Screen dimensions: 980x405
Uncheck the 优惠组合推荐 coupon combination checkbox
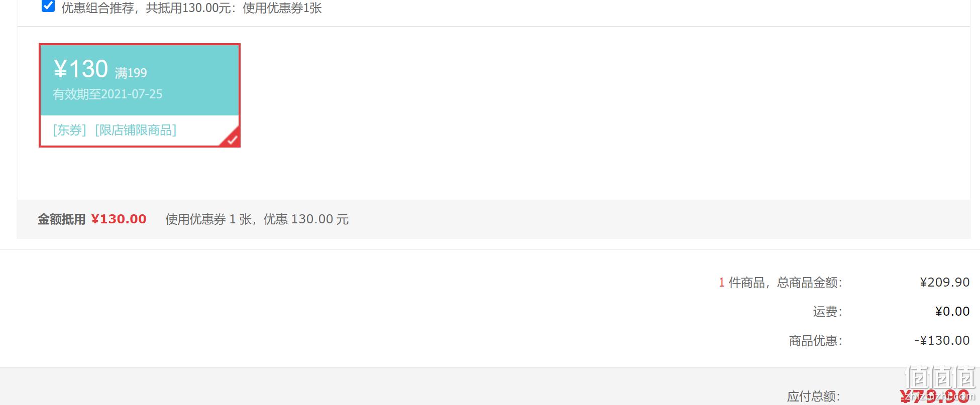48,6
